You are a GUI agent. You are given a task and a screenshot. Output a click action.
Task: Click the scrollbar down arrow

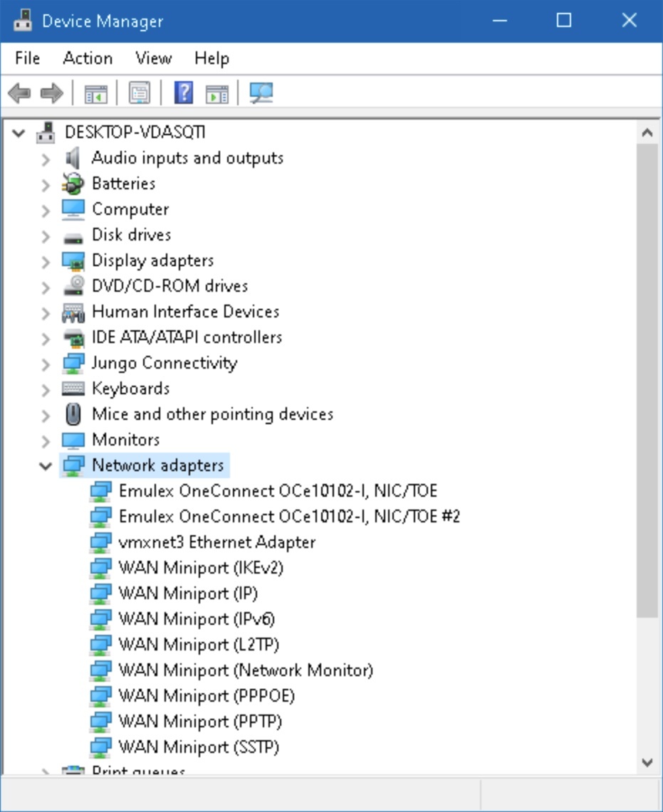(x=647, y=762)
